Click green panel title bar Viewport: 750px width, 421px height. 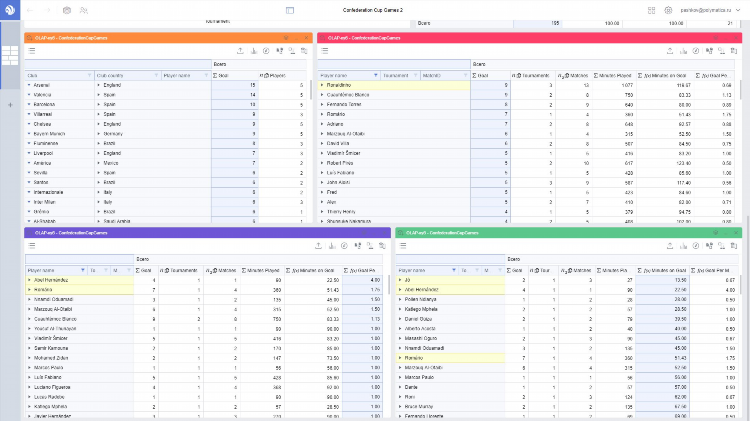pos(569,233)
